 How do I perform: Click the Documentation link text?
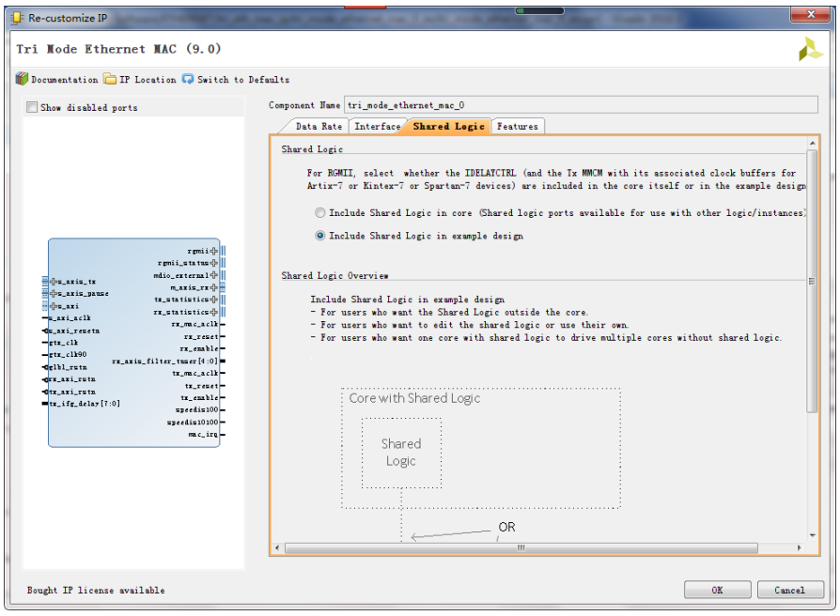64,80
